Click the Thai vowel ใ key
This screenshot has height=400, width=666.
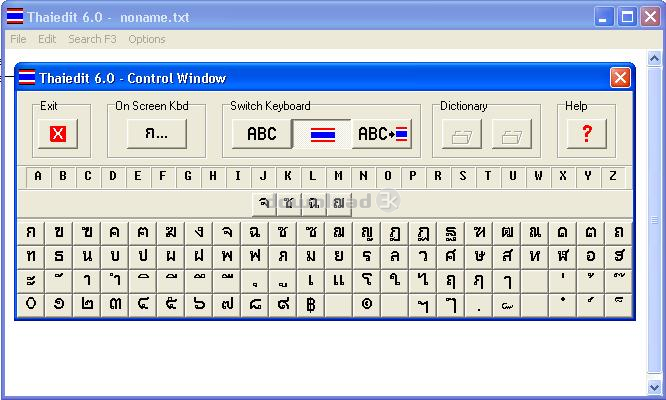tap(395, 281)
